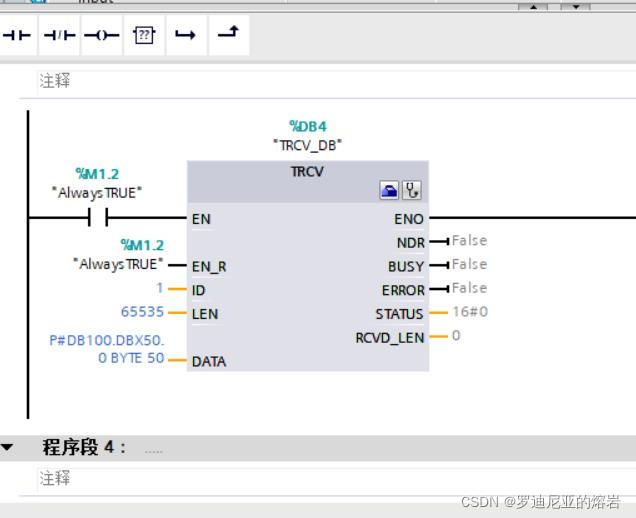
Task: Select the RCVD_LEN output value 0
Action: pyautogui.click(x=456, y=335)
